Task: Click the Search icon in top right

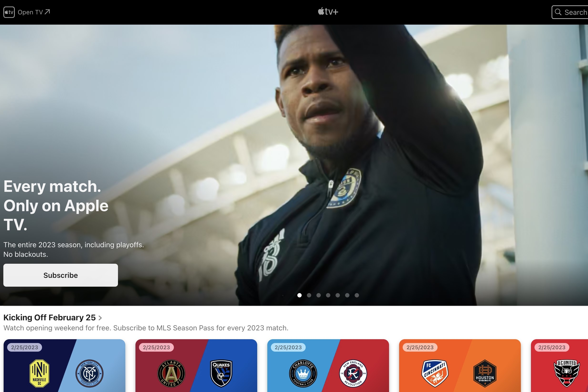Action: 559,12
